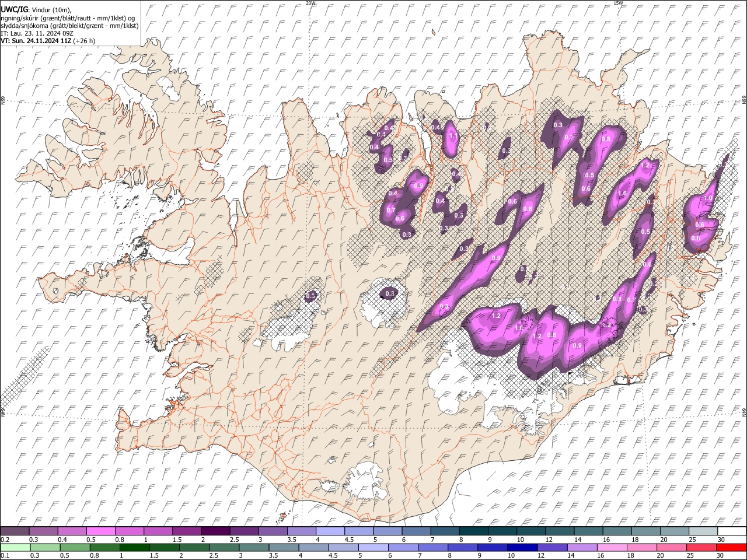Click the dark teal upper legend swatch starting at 8

[473, 531]
